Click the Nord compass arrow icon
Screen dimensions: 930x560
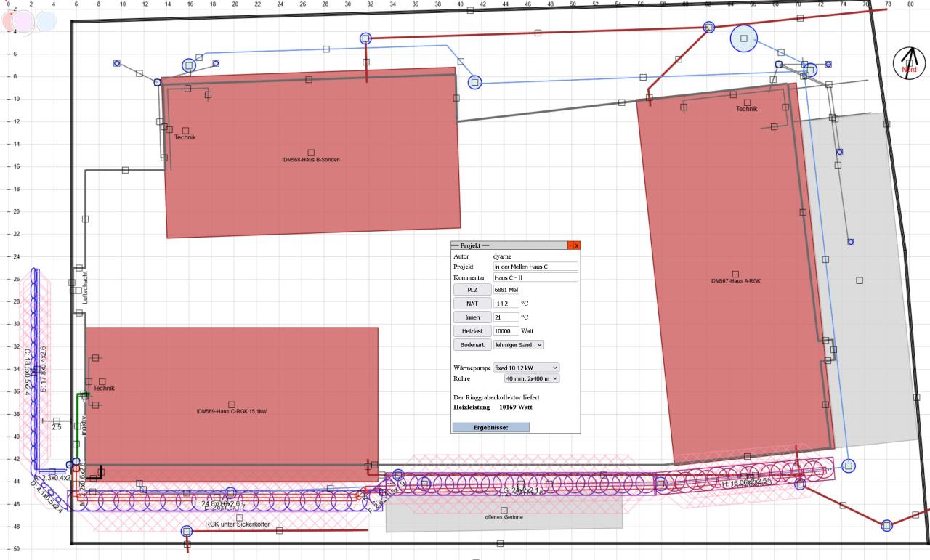pos(910,62)
